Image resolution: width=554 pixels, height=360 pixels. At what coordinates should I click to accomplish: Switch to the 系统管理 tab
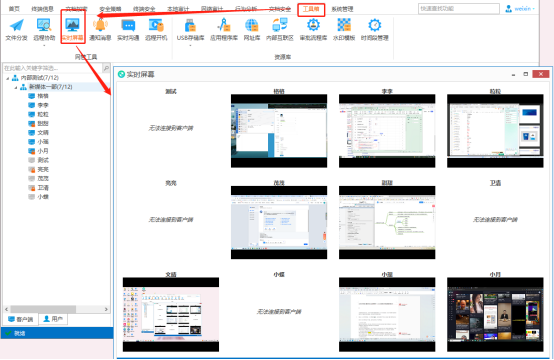(x=342, y=9)
